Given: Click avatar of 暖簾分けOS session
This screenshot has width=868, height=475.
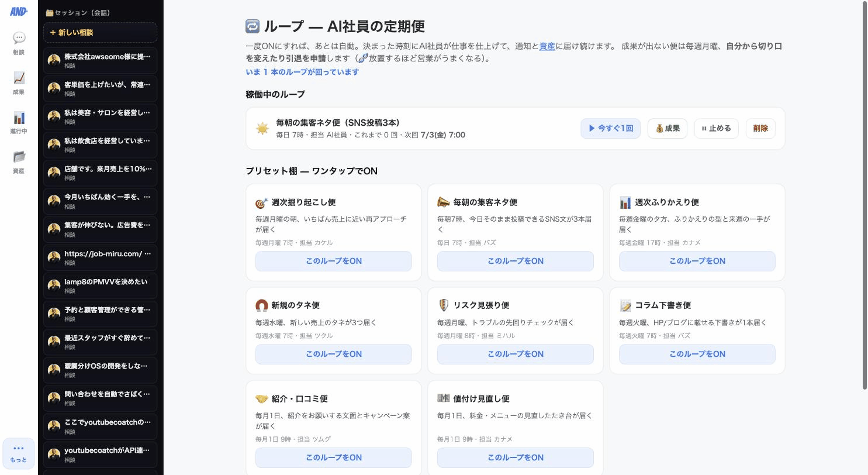Looking at the screenshot, I should [x=54, y=370].
